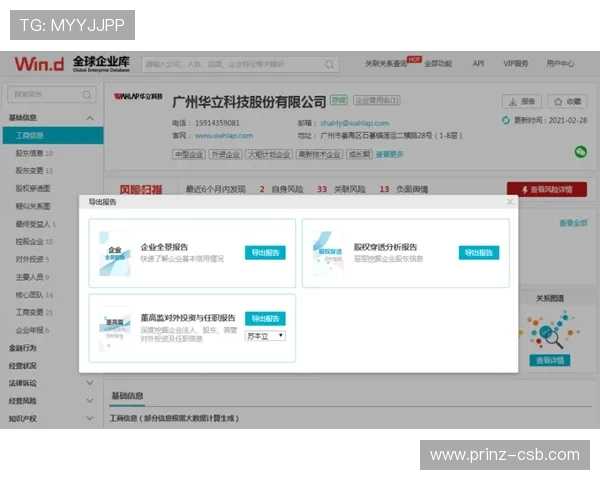
Task: Click 查看详情 under relationship graph
Action: tap(550, 361)
